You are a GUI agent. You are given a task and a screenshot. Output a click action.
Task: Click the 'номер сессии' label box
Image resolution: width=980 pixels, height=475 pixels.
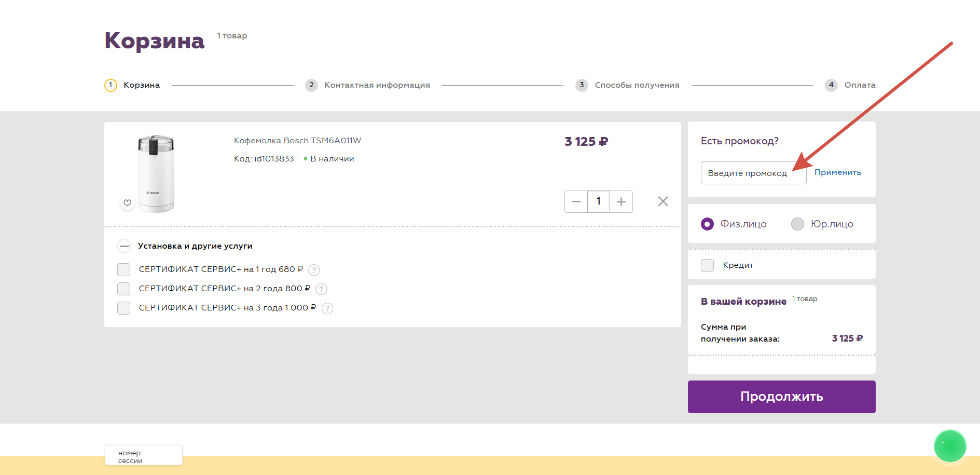(143, 455)
